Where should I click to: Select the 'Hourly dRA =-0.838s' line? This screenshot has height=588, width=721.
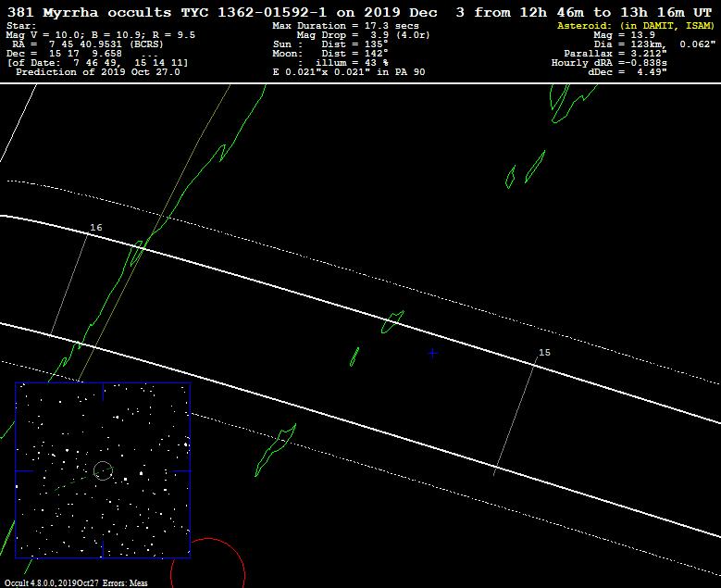pos(609,63)
